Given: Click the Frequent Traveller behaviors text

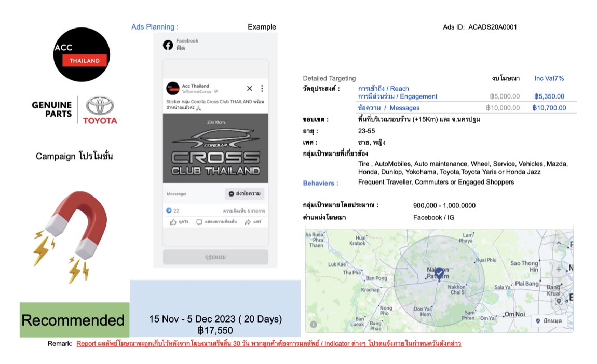Looking at the screenshot, I should [x=436, y=182].
